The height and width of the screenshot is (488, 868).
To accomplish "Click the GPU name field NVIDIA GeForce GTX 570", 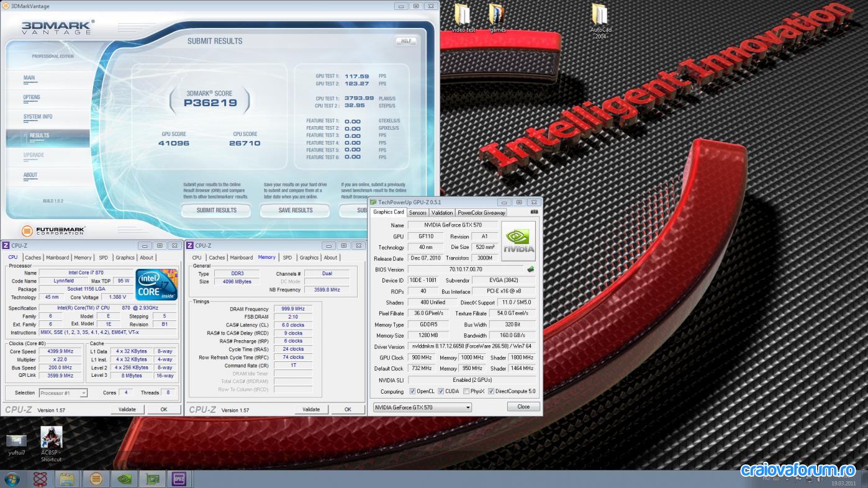I will click(x=453, y=225).
